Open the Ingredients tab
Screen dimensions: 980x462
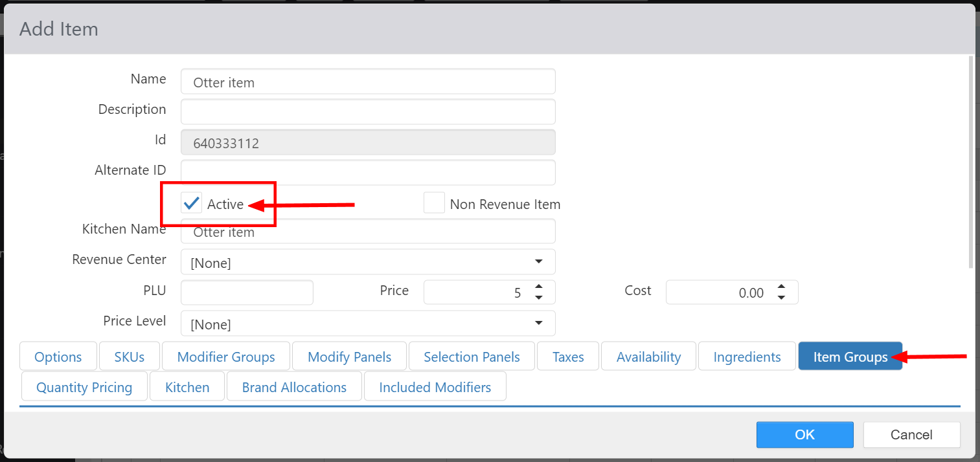tap(747, 357)
